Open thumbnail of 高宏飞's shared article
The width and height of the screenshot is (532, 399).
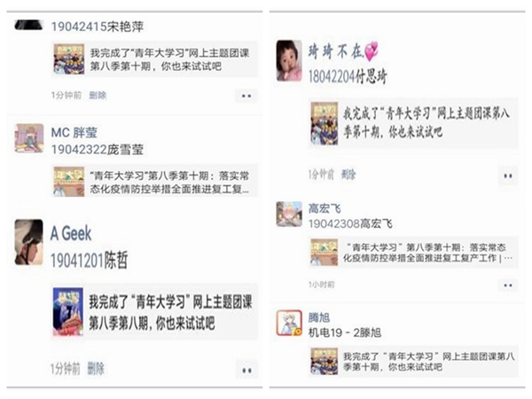tap(324, 252)
